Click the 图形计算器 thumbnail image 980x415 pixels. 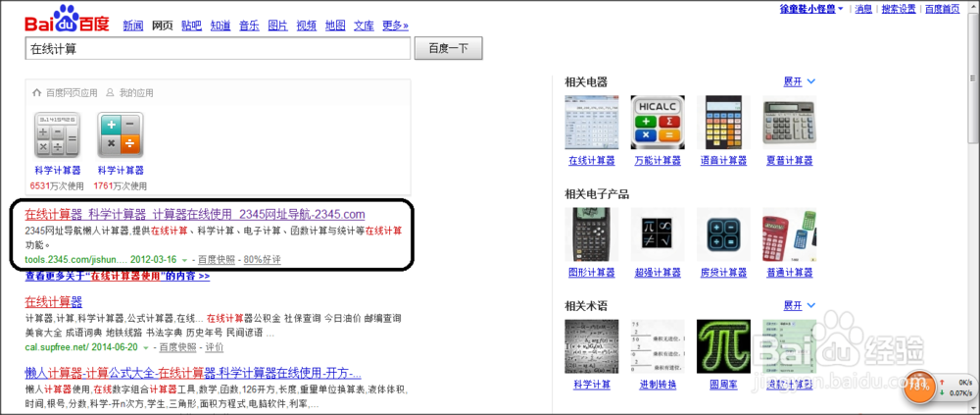point(591,234)
